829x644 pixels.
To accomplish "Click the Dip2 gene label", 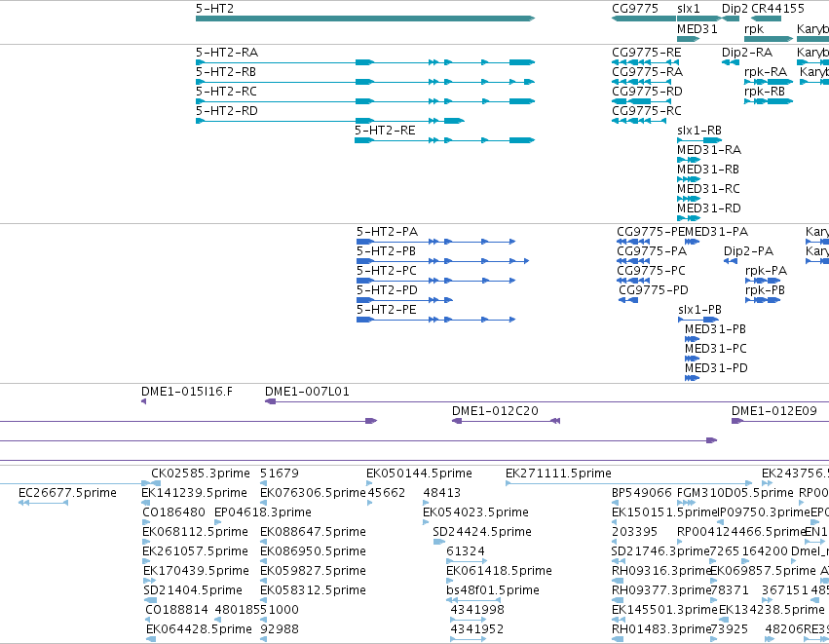I will click(x=735, y=9).
